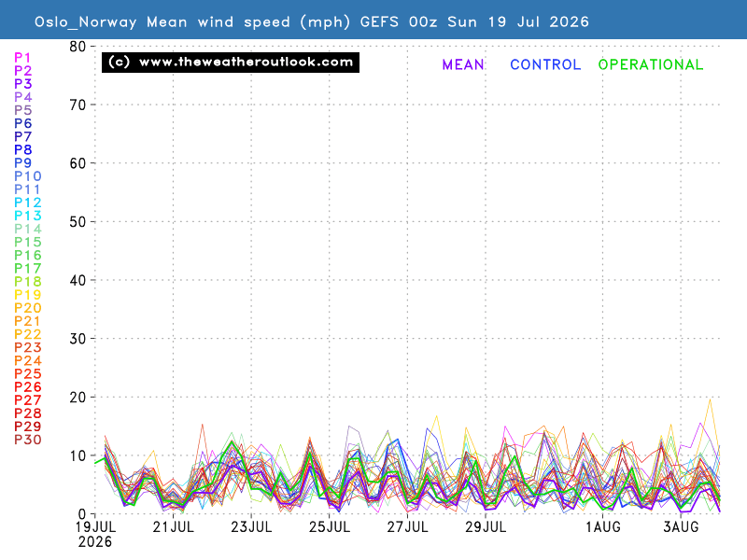The image size is (747, 560).
Task: Click the P4 legend label
Action: click(22, 97)
